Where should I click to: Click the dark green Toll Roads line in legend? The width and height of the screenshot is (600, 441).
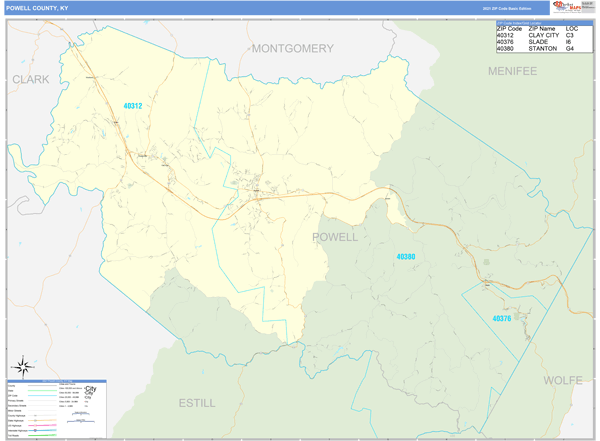coord(42,435)
